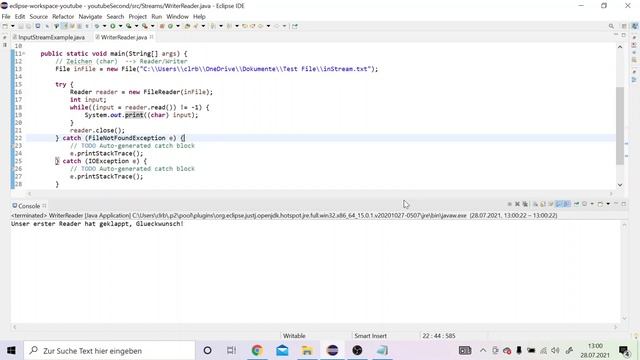Image resolution: width=640 pixels, height=360 pixels.
Task: Select the Java perspective icon
Action: 635,26
